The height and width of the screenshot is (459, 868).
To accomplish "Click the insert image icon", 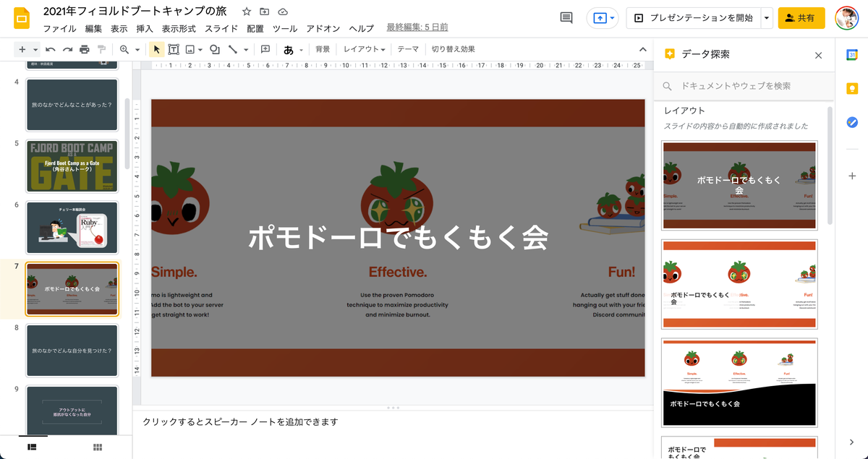I will coord(190,49).
